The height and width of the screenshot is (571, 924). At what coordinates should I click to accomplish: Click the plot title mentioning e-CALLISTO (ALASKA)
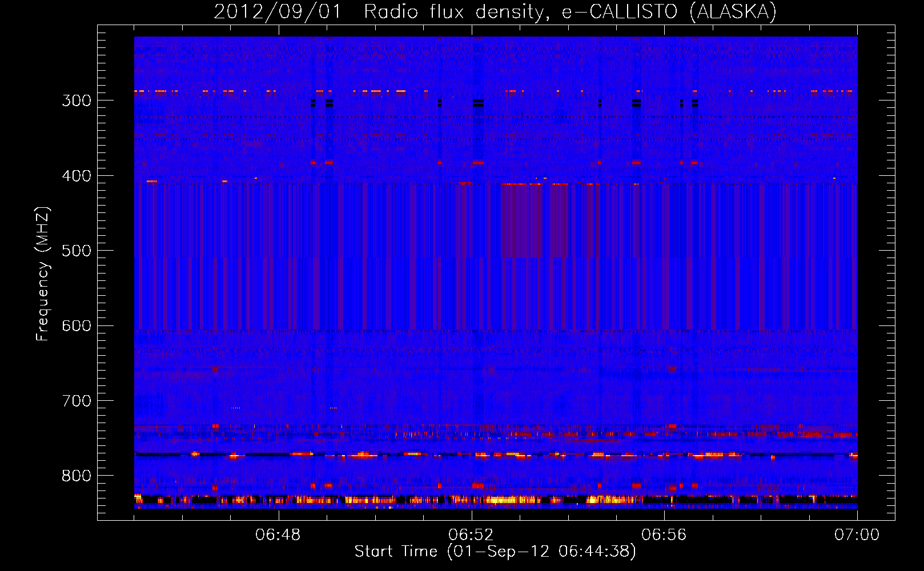495,11
